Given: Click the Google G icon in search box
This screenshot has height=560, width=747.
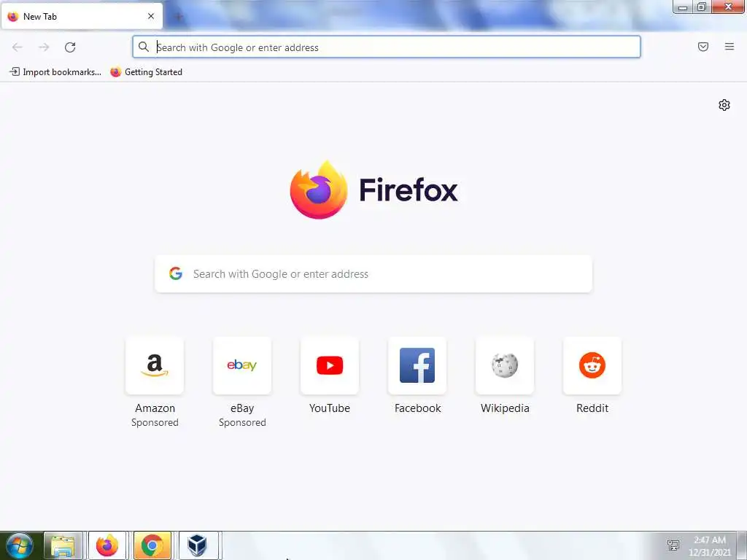Looking at the screenshot, I should 176,273.
